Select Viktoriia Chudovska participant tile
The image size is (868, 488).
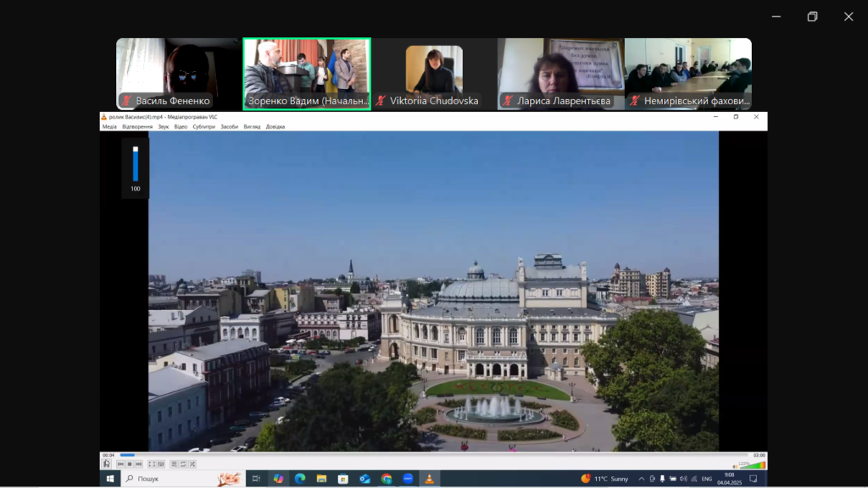point(433,74)
